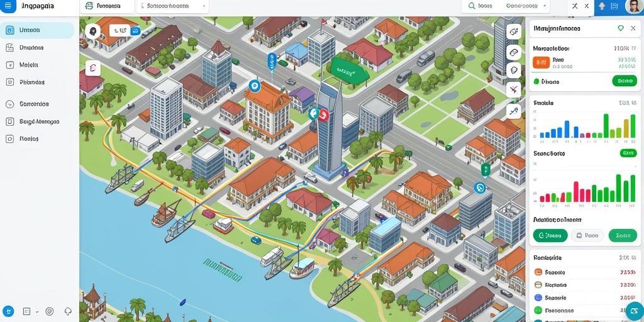Image resolution: width=644 pixels, height=322 pixels.
Task: Click the target circle icon at sidebar bottom
Action: click(x=49, y=311)
